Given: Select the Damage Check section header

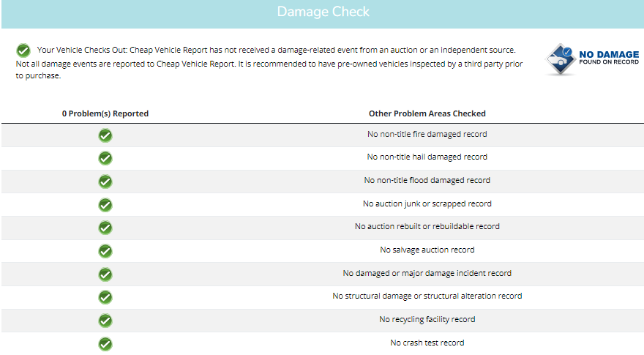Looking at the screenshot, I should 323,14.
